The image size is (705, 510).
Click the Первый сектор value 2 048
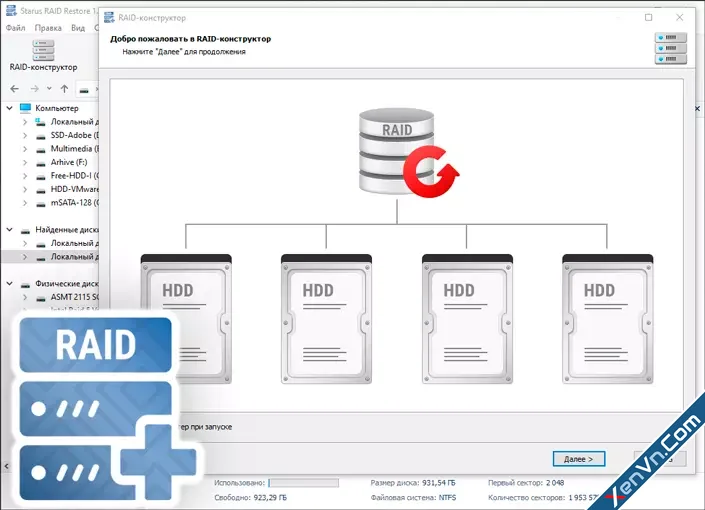pos(555,483)
